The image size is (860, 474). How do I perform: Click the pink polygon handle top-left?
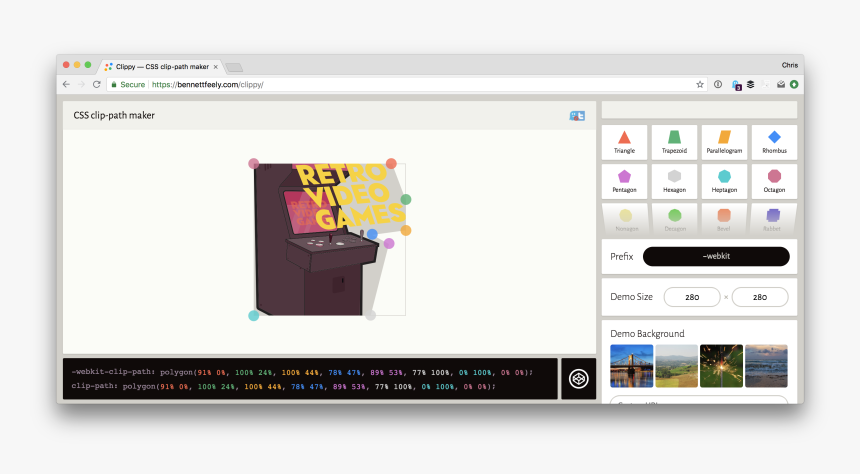(x=253, y=163)
